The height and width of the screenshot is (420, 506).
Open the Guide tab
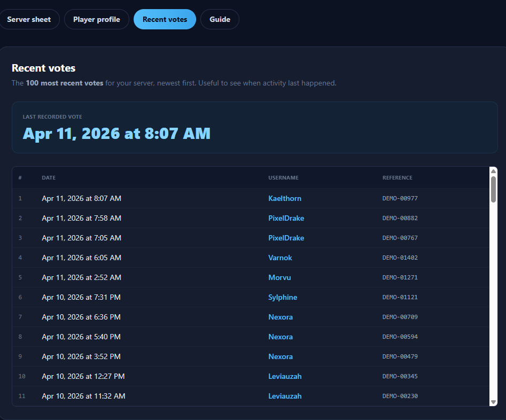click(220, 19)
